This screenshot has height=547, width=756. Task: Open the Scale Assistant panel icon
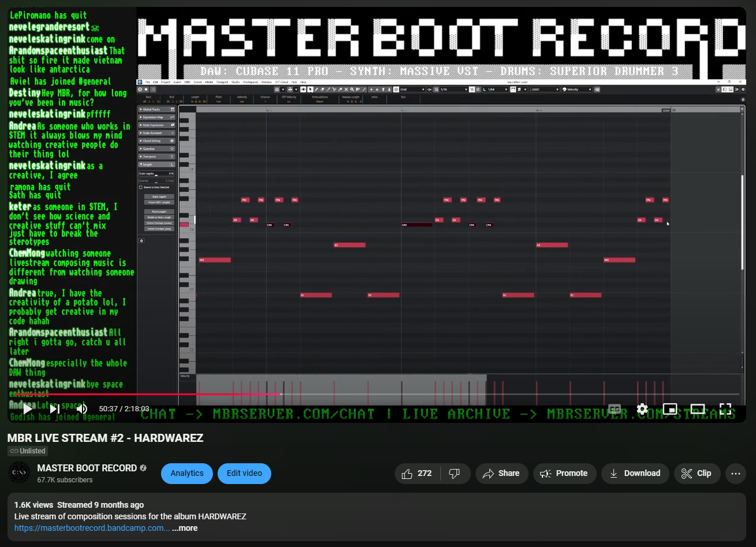171,133
